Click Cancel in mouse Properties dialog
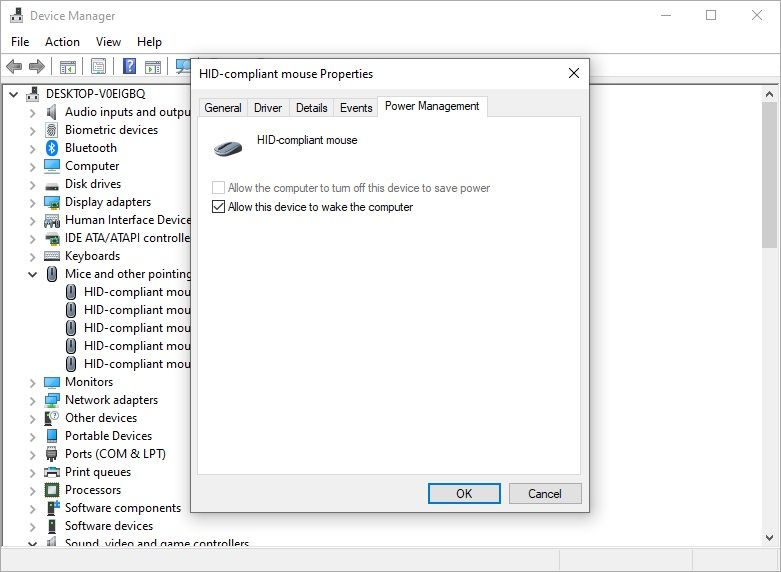781x572 pixels. [x=545, y=493]
